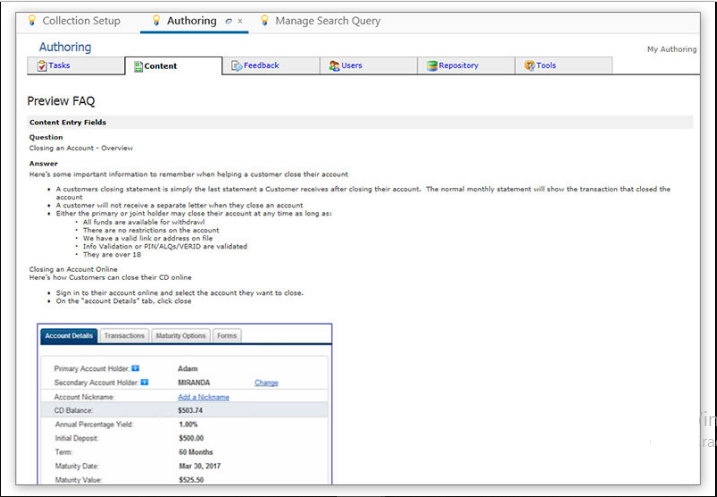The width and height of the screenshot is (717, 497).
Task: Click the Add a Nickname link
Action: coord(203,397)
